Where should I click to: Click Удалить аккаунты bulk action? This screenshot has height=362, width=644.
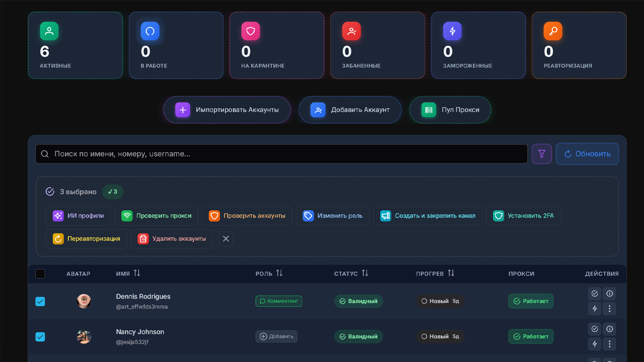point(172,239)
